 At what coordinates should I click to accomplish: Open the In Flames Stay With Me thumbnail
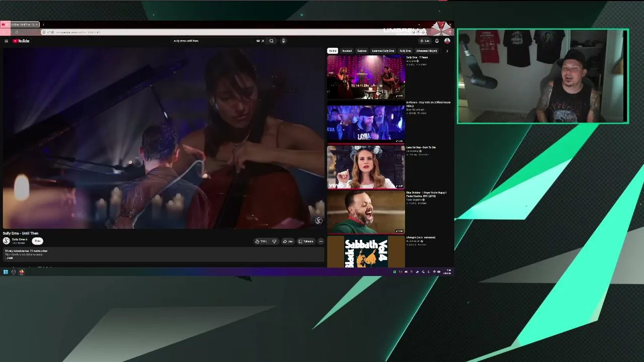click(366, 122)
